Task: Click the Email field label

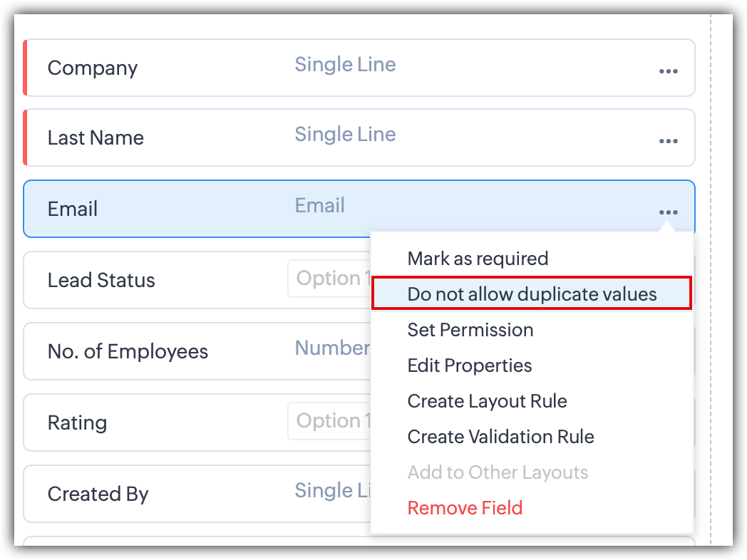Action: pyautogui.click(x=73, y=209)
